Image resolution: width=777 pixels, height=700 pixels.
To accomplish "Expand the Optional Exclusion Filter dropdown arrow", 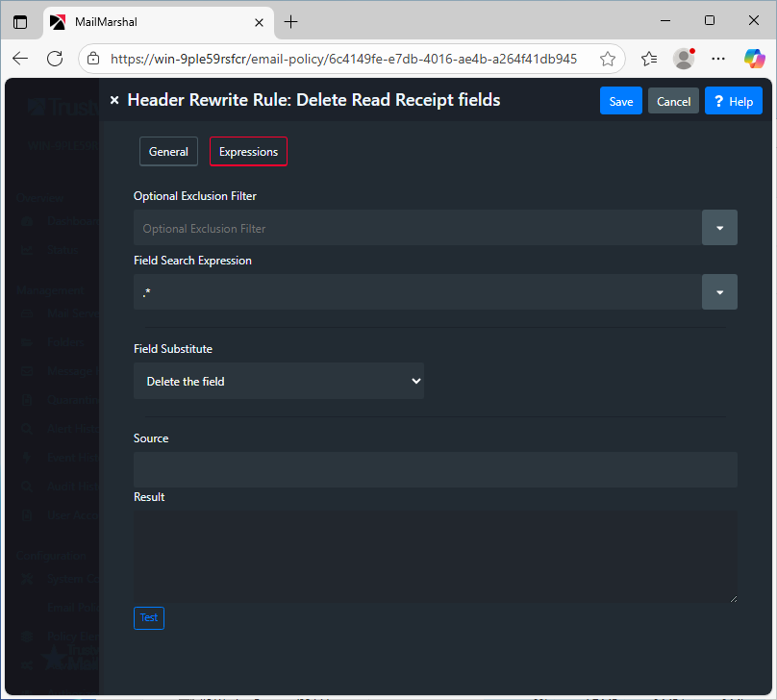I will coord(719,228).
